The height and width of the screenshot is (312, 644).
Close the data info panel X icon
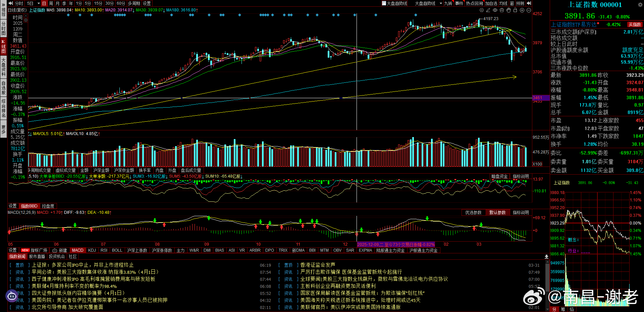26,16
